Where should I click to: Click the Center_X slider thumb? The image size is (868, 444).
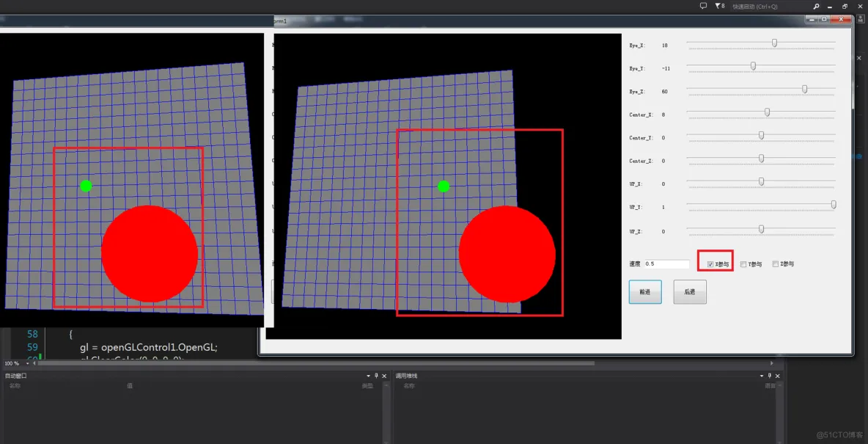[768, 112]
